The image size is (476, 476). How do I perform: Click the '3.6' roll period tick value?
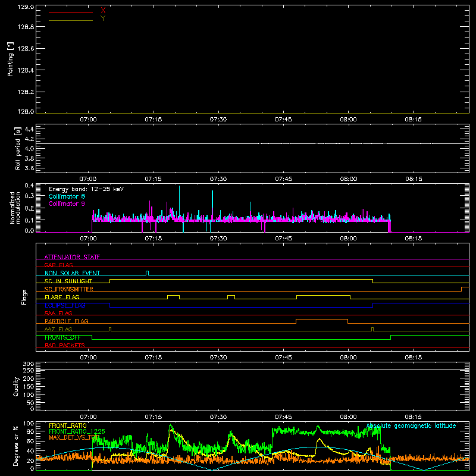(x=29, y=168)
